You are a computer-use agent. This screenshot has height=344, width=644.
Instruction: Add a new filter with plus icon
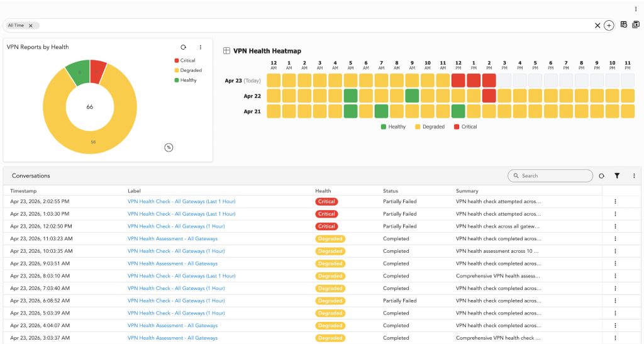coord(609,26)
